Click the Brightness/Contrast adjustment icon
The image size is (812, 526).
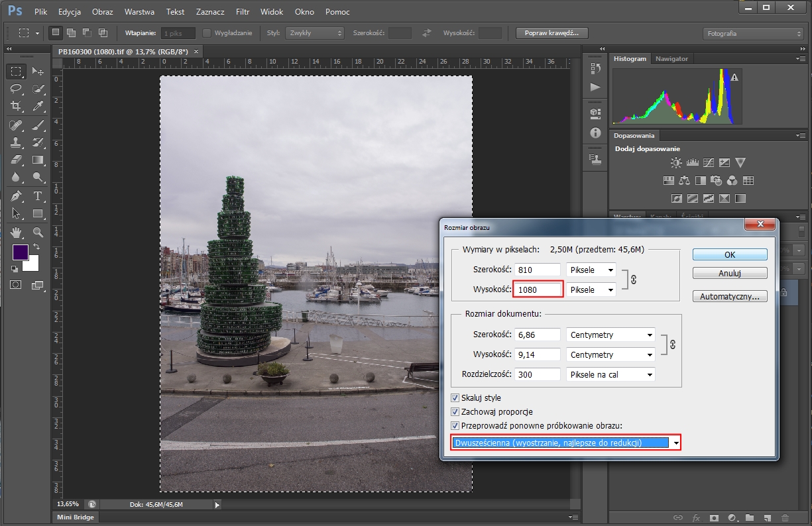[x=675, y=163]
